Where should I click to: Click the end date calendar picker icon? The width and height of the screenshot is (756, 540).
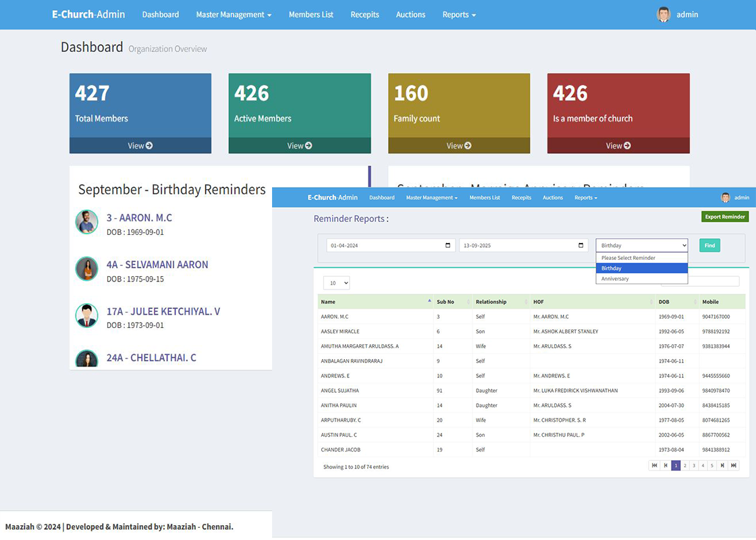point(580,246)
